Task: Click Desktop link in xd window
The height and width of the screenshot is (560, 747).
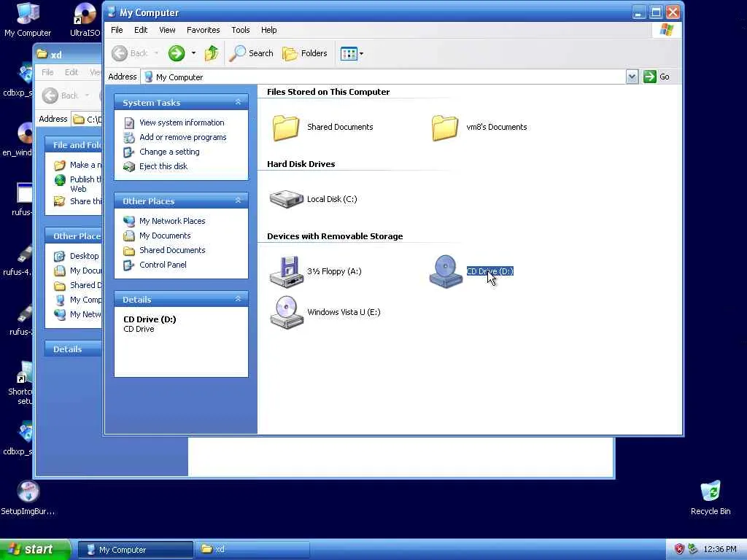Action: tap(85, 256)
